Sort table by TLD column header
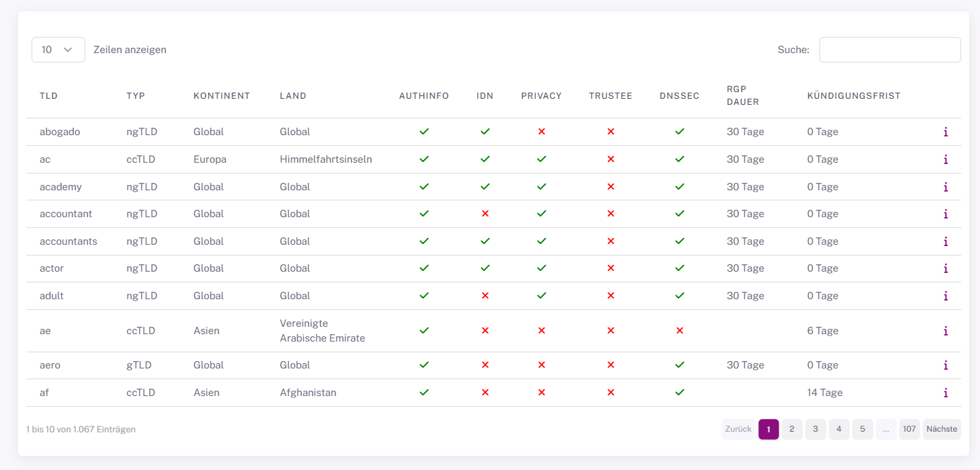The height and width of the screenshot is (470, 980). (x=49, y=96)
